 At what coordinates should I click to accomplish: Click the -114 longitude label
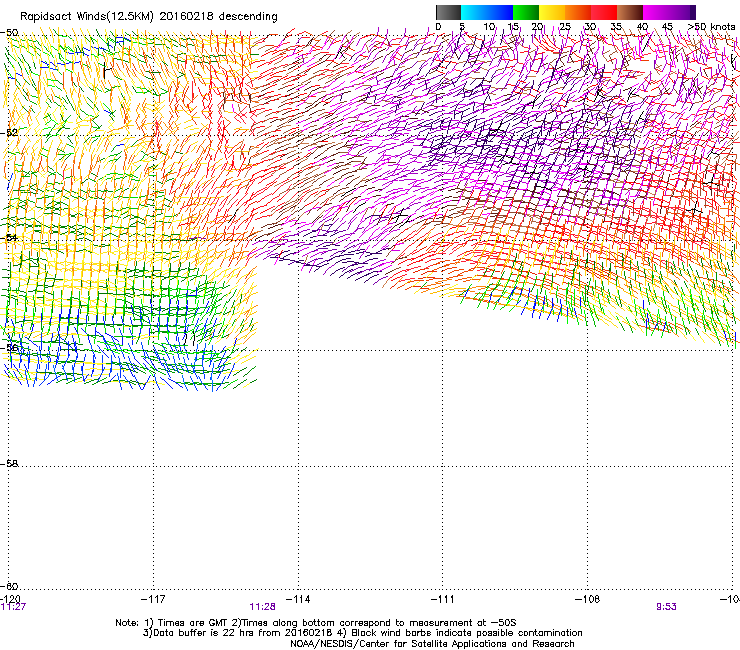coord(298,599)
